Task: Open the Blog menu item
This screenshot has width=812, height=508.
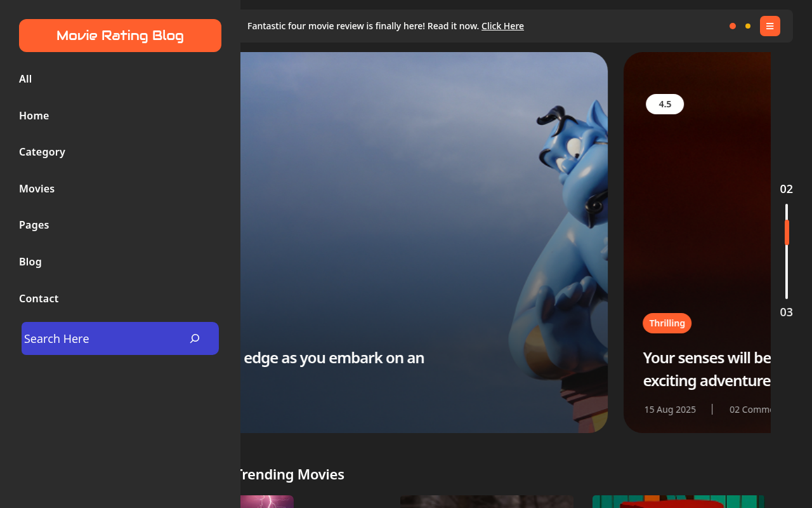Action: [30, 262]
